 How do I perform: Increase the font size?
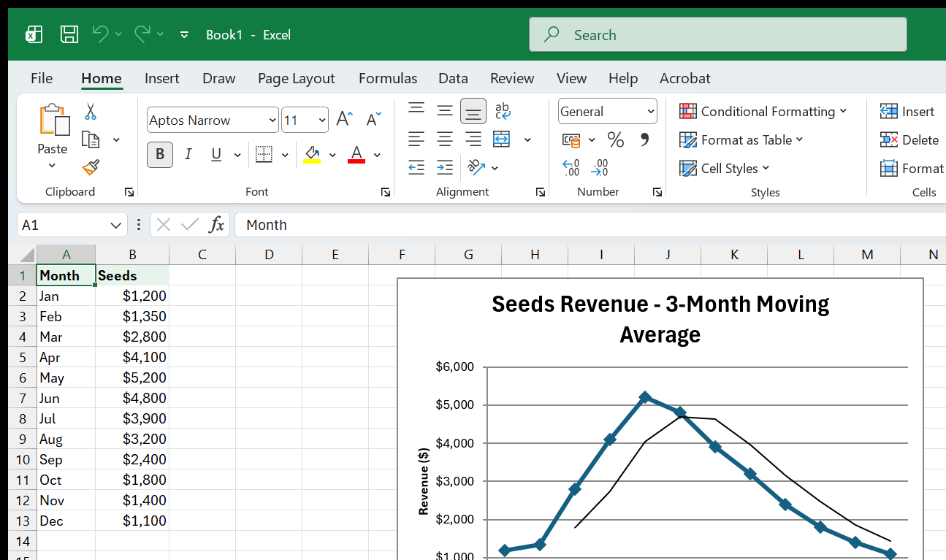[x=345, y=120]
